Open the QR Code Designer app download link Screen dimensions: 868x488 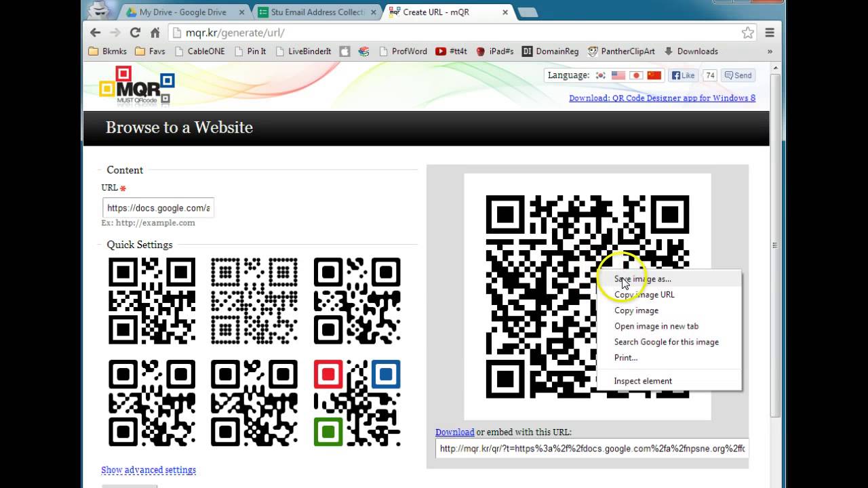tap(662, 98)
